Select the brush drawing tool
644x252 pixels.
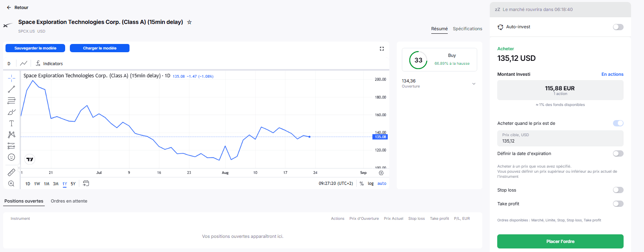(11, 112)
